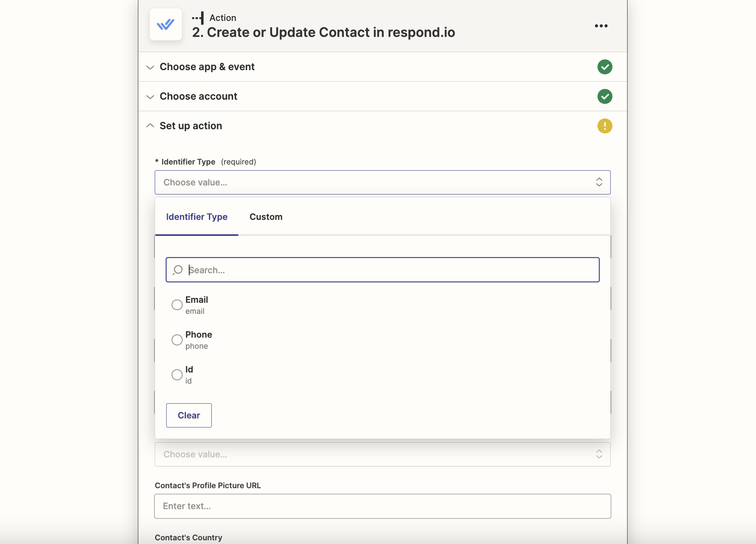Select the Phone radio option
Image resolution: width=756 pixels, height=544 pixels.
(177, 340)
